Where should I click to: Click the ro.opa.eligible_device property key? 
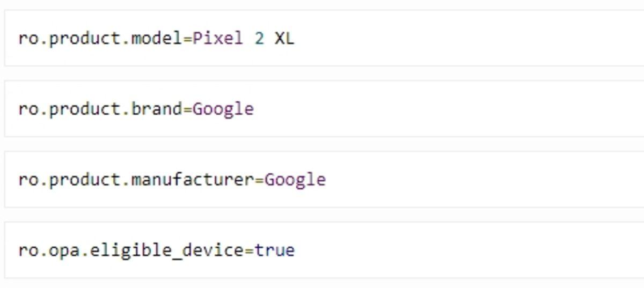click(131, 250)
